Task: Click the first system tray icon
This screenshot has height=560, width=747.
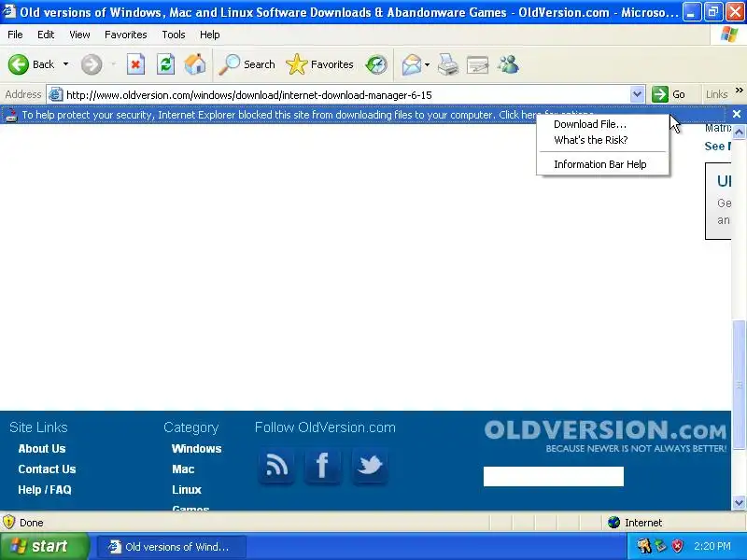Action: coord(644,546)
